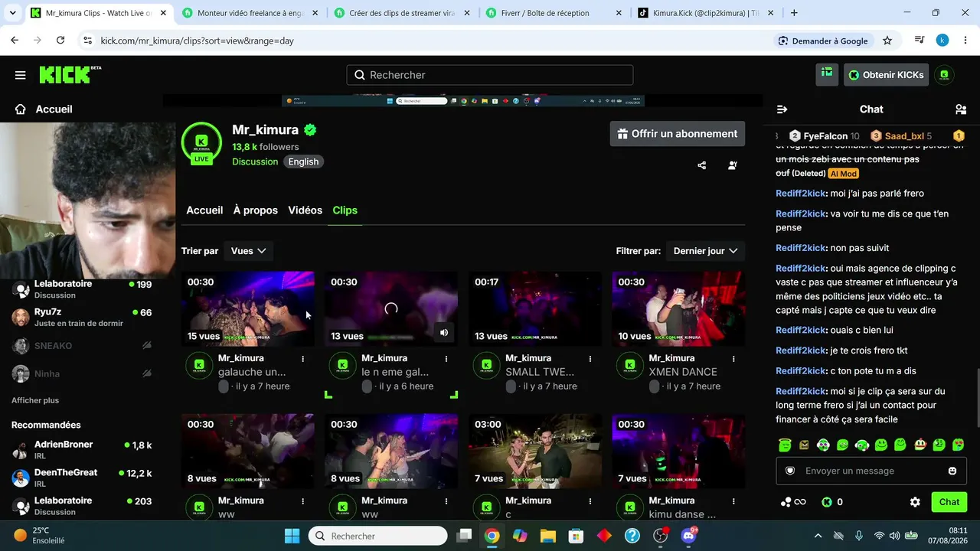Open the green shop icon next to Obtenir KICKs
Viewport: 980px width, 551px height.
pos(827,74)
